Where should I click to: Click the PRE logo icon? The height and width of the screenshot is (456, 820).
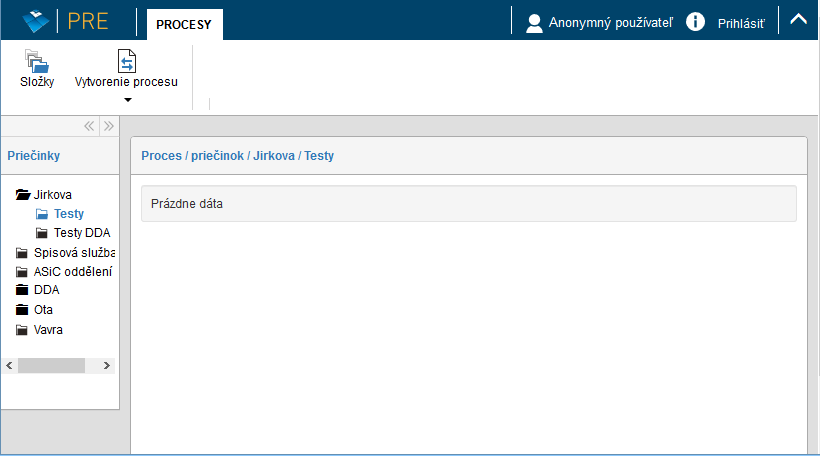(36, 21)
